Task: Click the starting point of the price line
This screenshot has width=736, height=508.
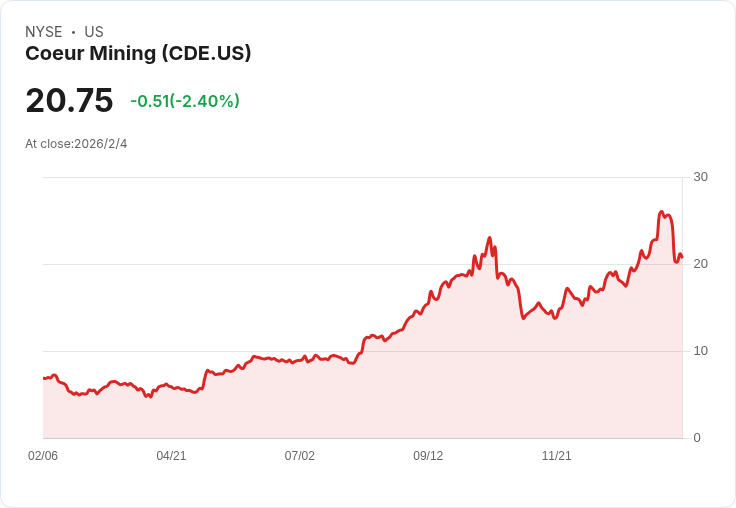Action: coord(44,378)
